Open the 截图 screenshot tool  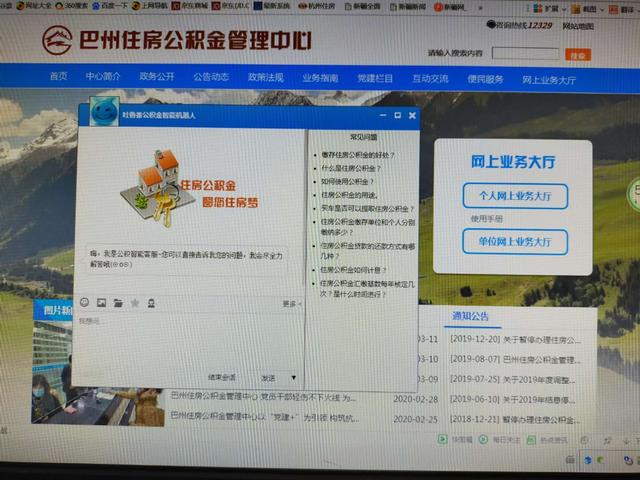pyautogui.click(x=583, y=9)
